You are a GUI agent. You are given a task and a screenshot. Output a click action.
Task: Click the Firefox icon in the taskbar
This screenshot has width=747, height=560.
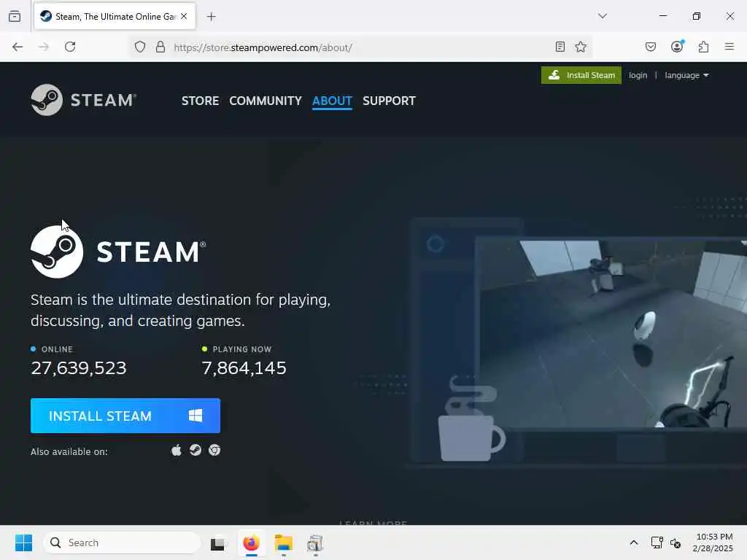pyautogui.click(x=251, y=542)
